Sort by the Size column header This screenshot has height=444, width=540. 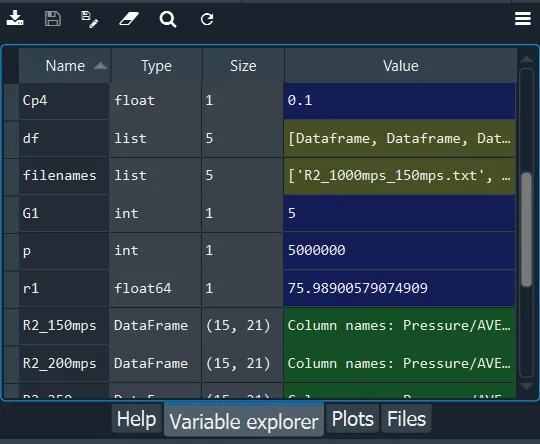[x=243, y=65]
